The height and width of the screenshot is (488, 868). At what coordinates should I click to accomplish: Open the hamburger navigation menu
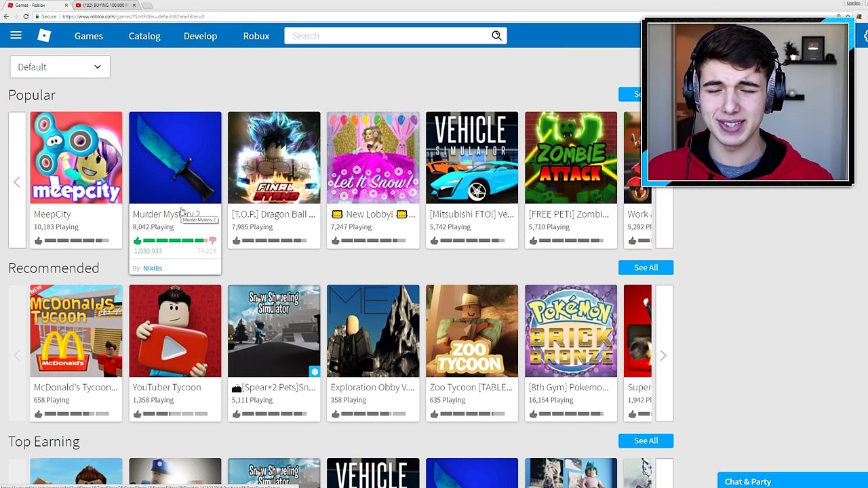click(x=16, y=35)
